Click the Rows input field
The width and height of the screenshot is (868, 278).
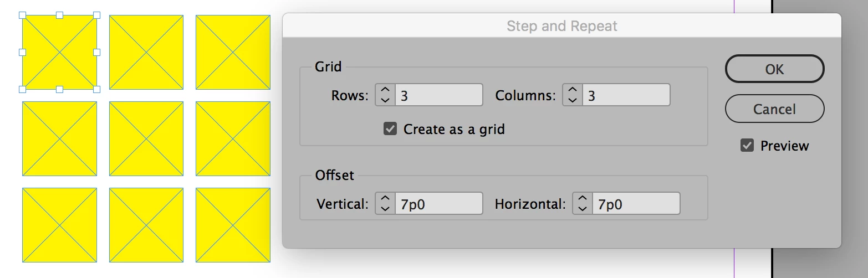click(438, 95)
